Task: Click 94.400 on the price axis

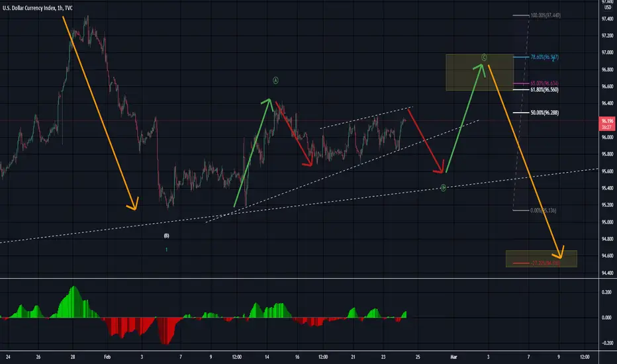Action: click(607, 273)
